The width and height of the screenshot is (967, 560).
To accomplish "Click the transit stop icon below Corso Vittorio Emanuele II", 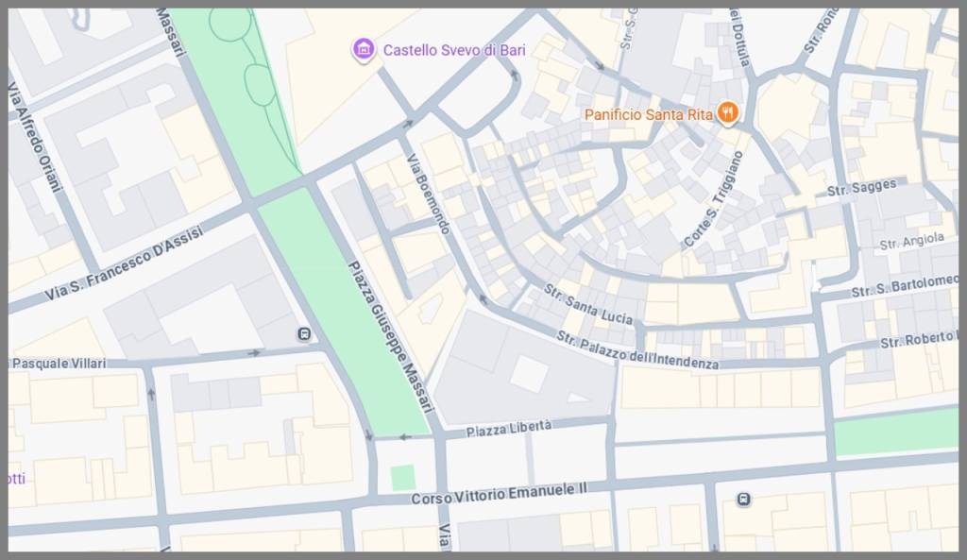I will pos(744,499).
